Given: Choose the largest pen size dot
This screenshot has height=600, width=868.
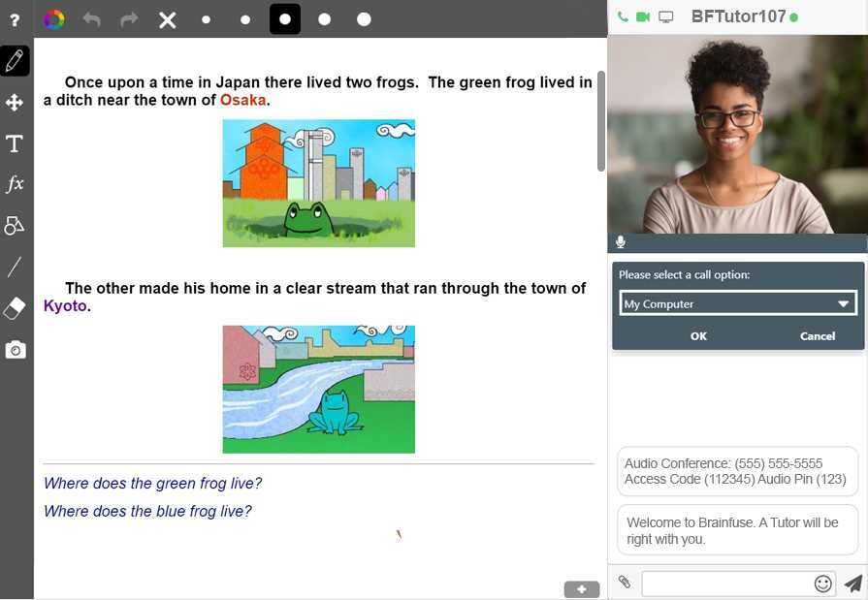Looking at the screenshot, I should click(364, 19).
